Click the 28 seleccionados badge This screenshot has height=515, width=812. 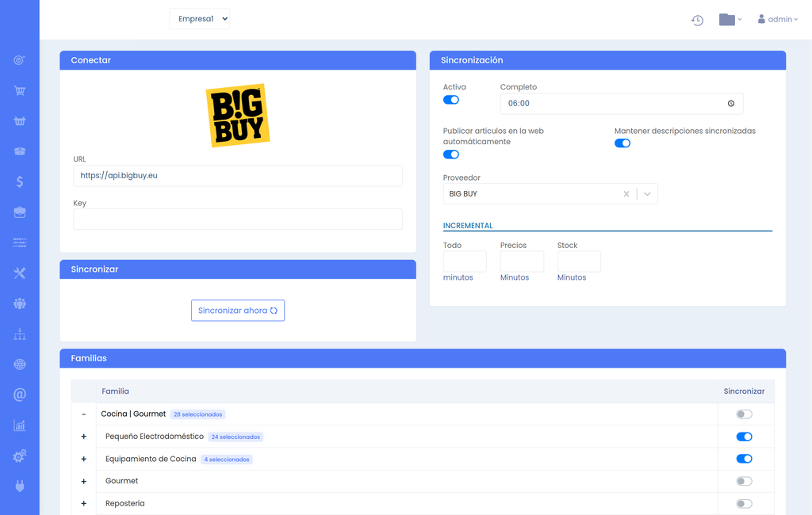[x=197, y=414]
